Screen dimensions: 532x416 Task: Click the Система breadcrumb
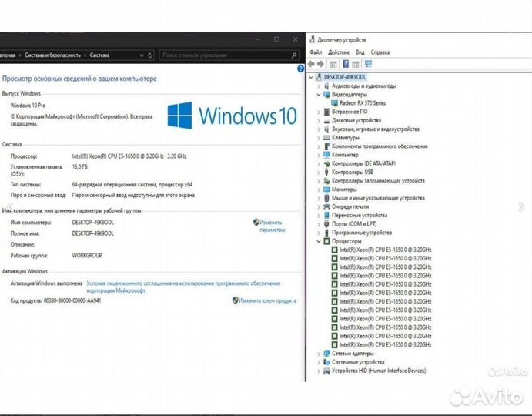pyautogui.click(x=99, y=55)
